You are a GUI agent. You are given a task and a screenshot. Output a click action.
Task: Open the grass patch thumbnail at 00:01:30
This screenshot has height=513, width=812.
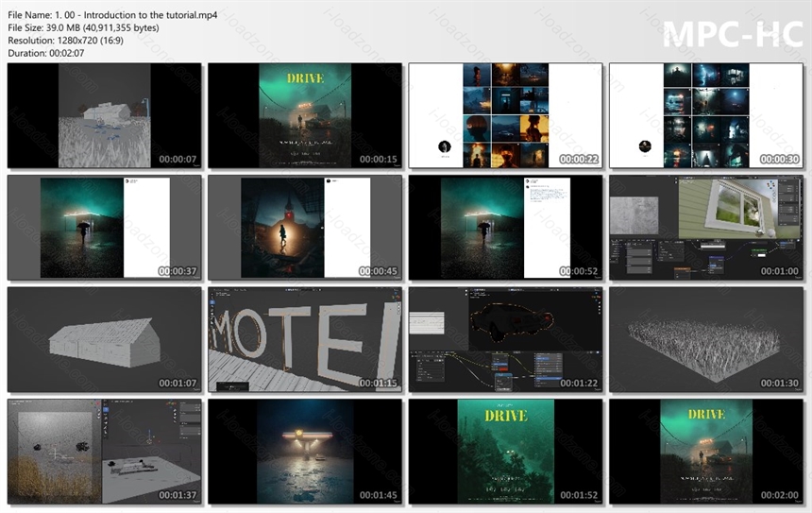[x=706, y=339]
